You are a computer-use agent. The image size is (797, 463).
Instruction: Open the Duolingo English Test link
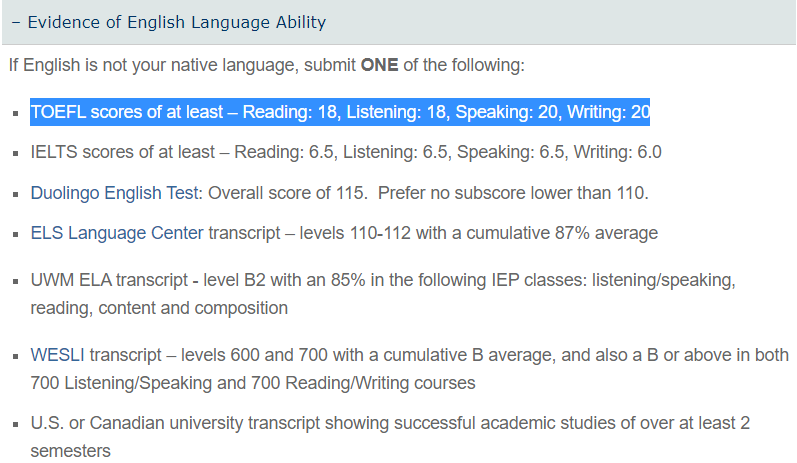click(x=114, y=193)
